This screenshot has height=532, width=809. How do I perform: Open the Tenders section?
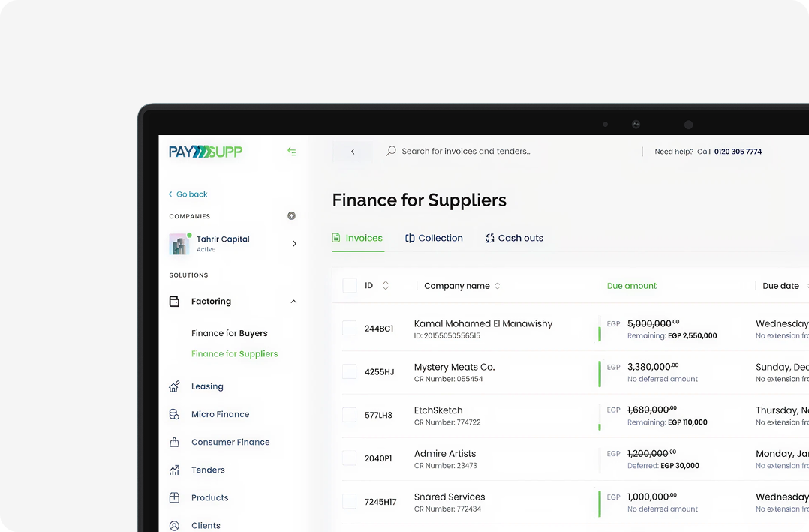pos(208,470)
